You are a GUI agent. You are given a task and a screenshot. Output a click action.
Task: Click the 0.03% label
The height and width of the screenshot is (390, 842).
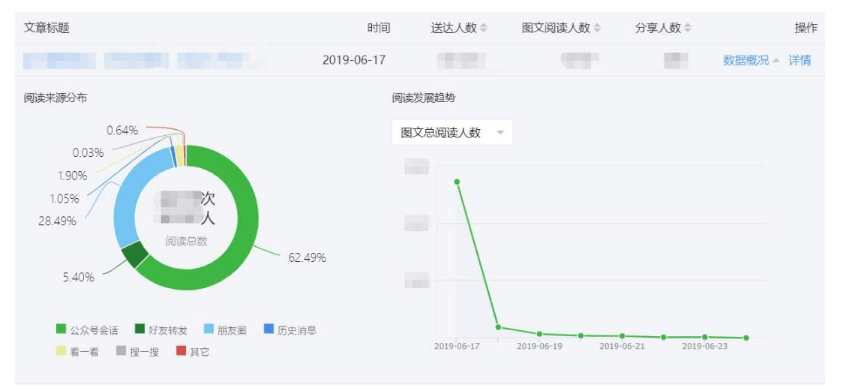(x=88, y=153)
